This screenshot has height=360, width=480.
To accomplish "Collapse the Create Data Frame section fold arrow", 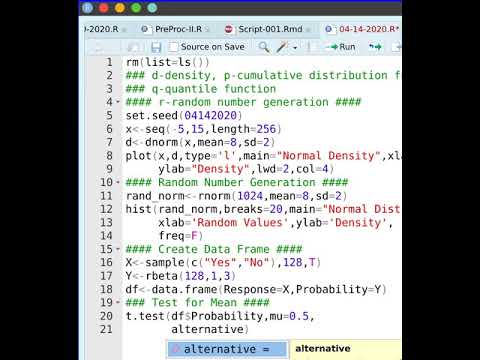I will tap(118, 249).
